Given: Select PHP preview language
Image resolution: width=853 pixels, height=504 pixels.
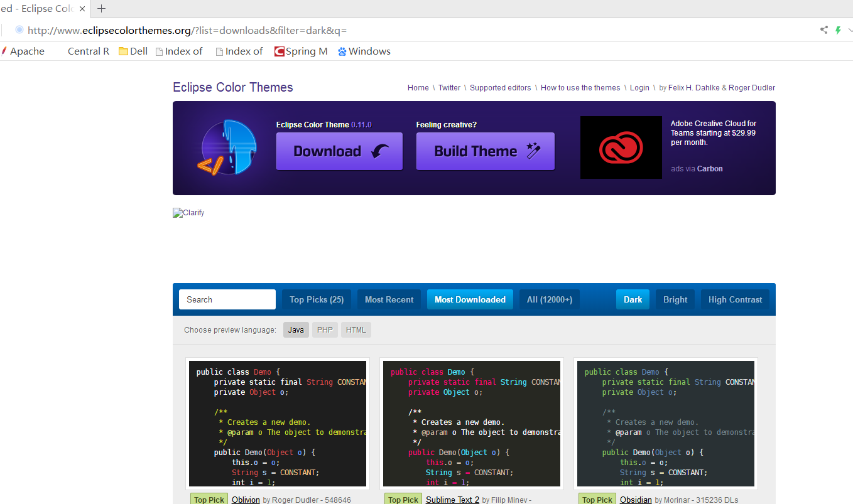Looking at the screenshot, I should tap(325, 330).
